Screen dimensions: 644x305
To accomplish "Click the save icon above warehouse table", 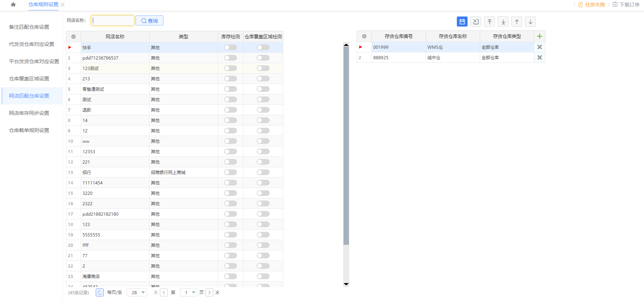I will [462, 22].
